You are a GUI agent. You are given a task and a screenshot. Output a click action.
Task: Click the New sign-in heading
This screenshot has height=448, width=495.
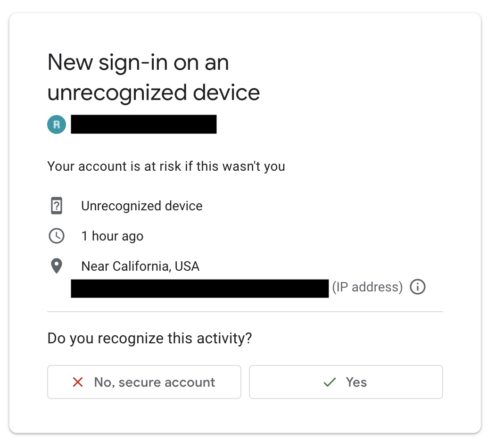coord(138,63)
